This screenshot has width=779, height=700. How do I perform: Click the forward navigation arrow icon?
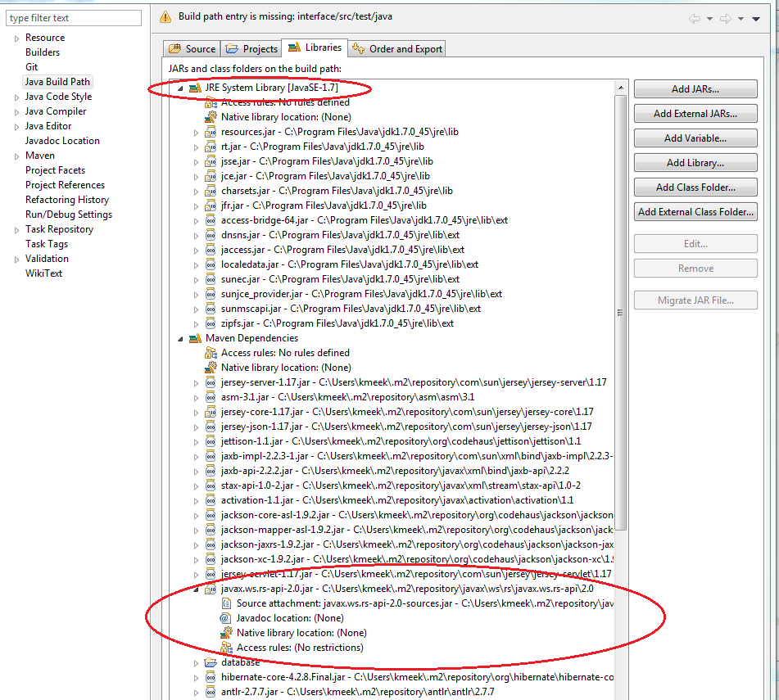(725, 18)
